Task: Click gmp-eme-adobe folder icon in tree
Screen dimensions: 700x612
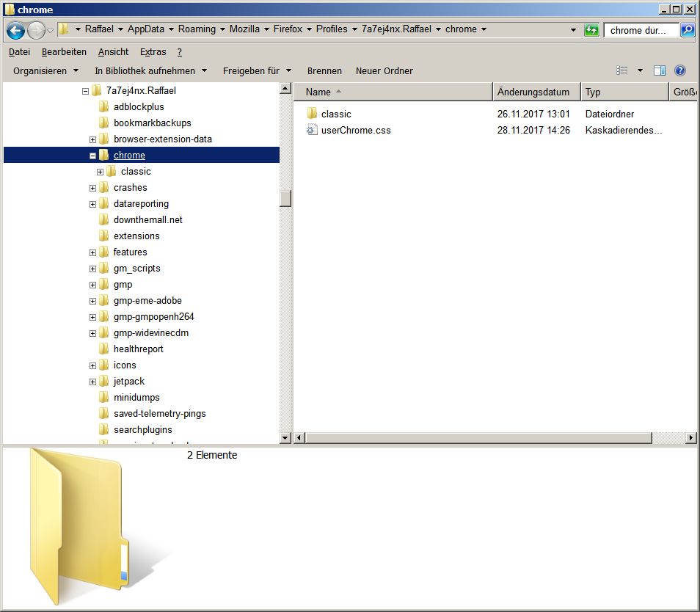Action: 103,300
